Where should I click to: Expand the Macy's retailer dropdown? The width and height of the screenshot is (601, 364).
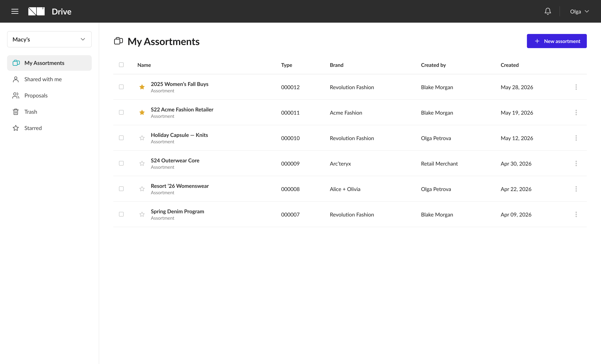50,39
